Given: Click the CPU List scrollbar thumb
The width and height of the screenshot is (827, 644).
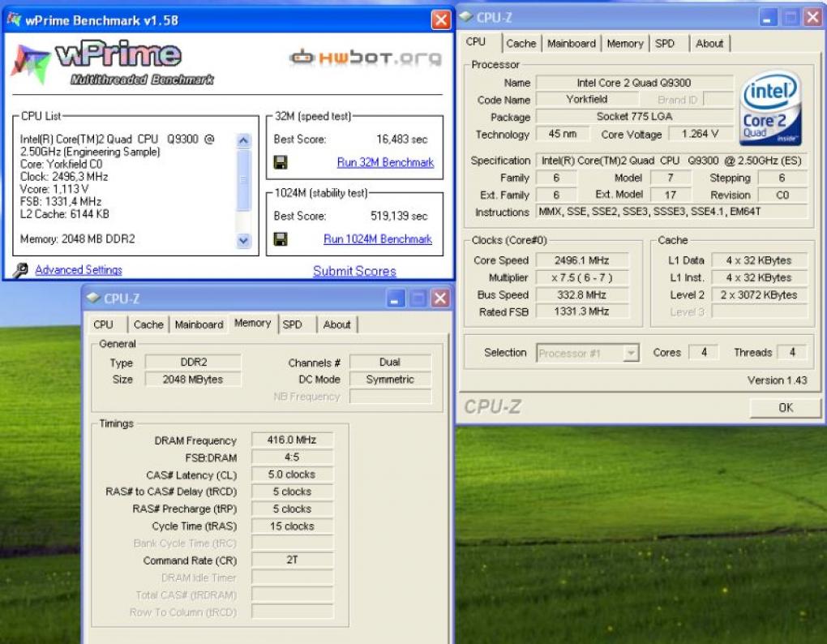Looking at the screenshot, I should (x=243, y=180).
